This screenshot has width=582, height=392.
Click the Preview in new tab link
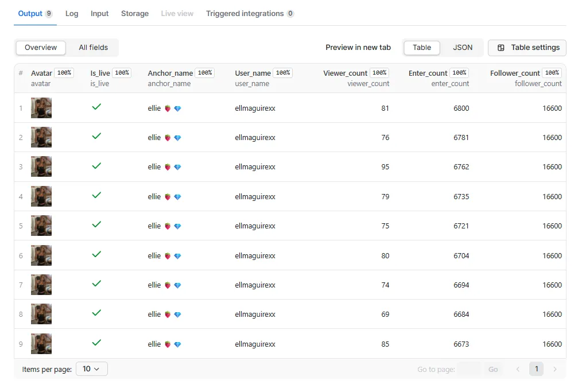[x=358, y=48]
